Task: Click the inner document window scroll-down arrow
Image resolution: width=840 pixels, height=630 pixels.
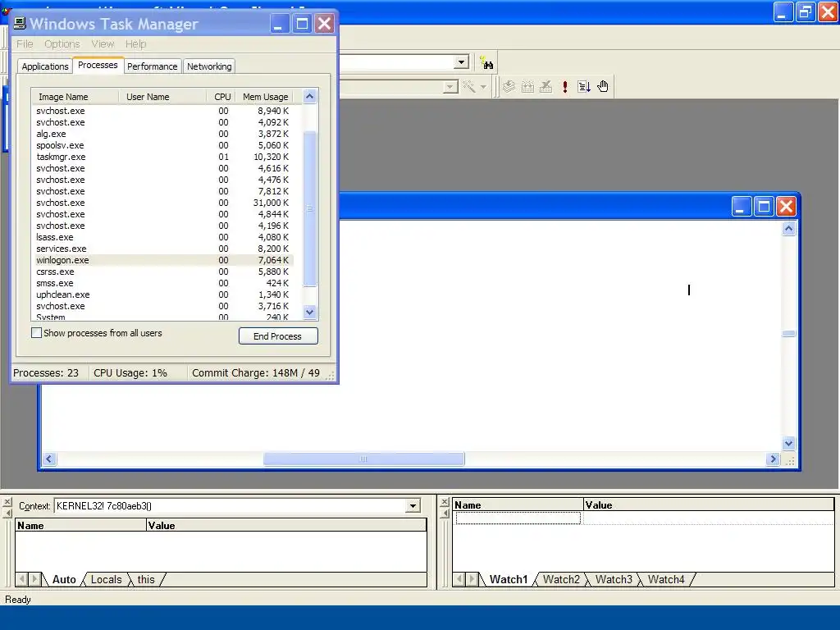Action: (788, 443)
